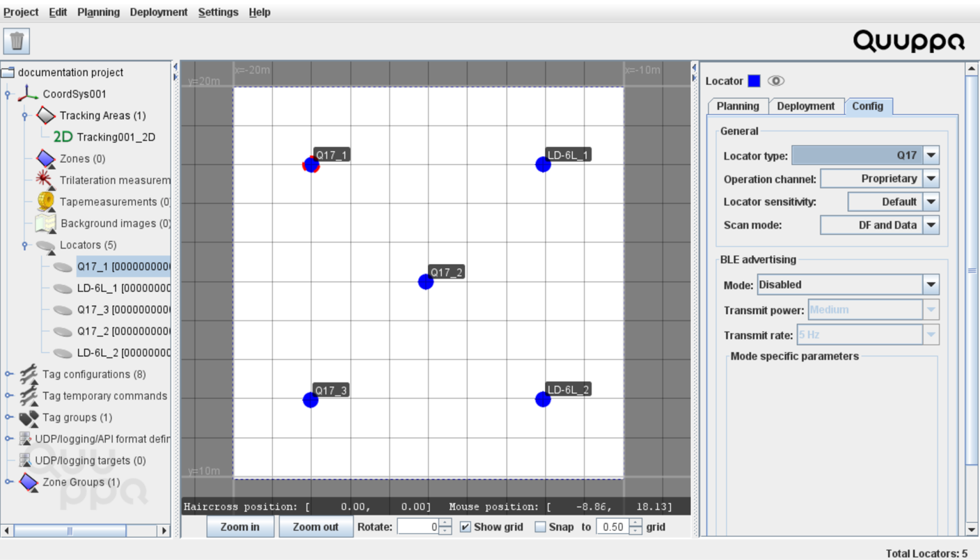Select locator LD-6L_1 dot on map
Viewport: 980px width, 560px height.
(x=543, y=164)
